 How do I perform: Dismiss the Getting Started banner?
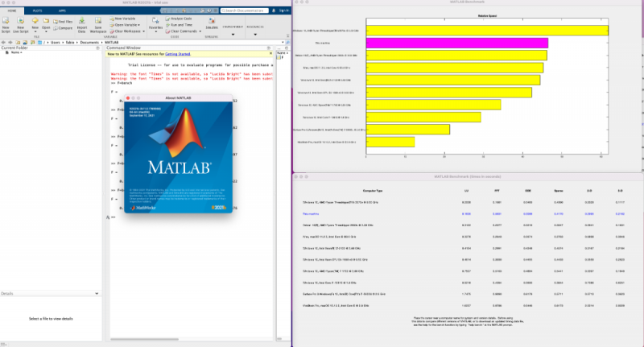(270, 54)
